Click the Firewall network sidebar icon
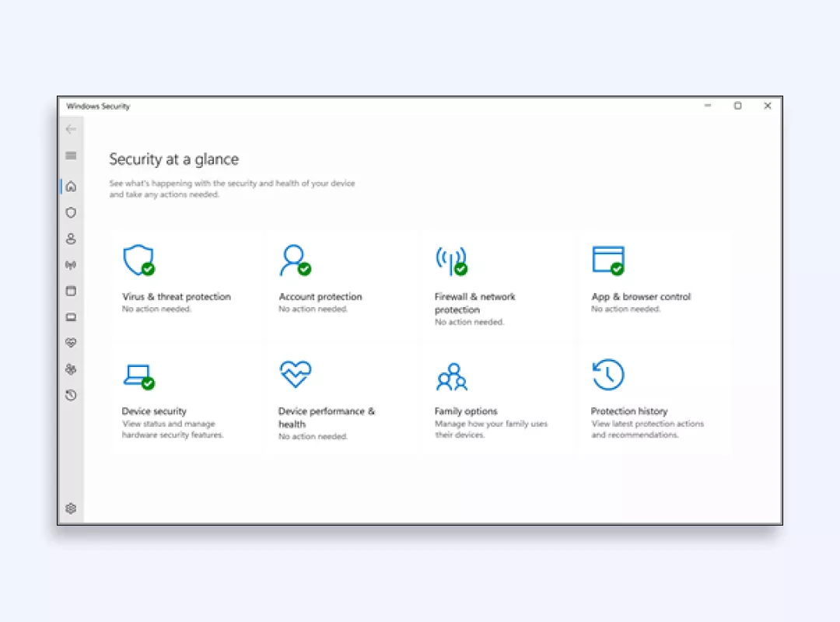The width and height of the screenshot is (840, 622). [71, 265]
